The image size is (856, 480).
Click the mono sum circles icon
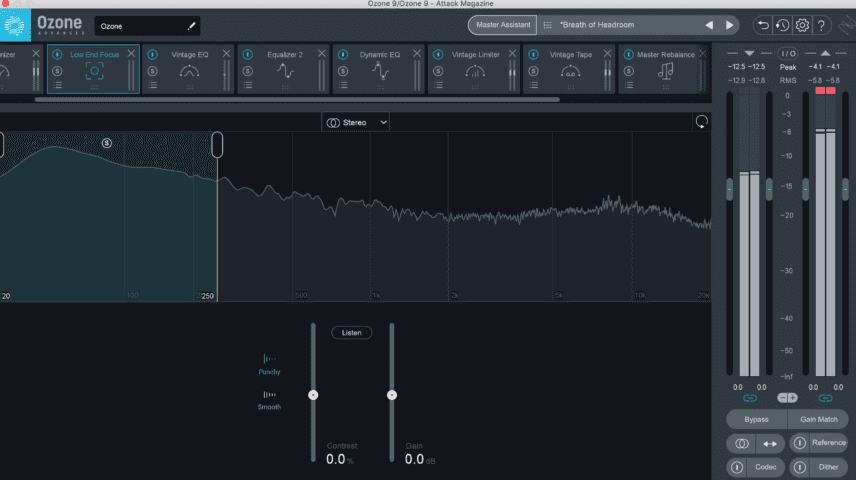pos(741,443)
